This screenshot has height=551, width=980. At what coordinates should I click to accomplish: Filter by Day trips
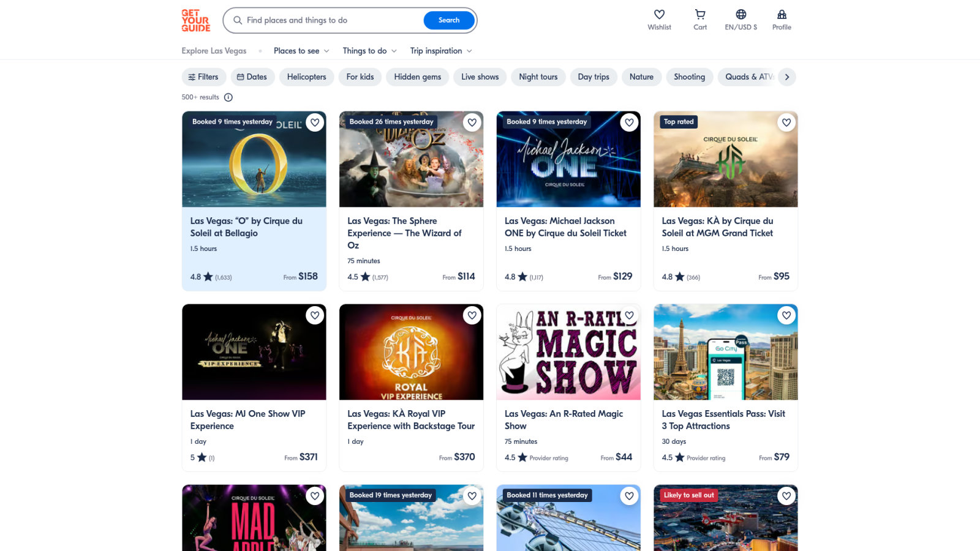[594, 77]
